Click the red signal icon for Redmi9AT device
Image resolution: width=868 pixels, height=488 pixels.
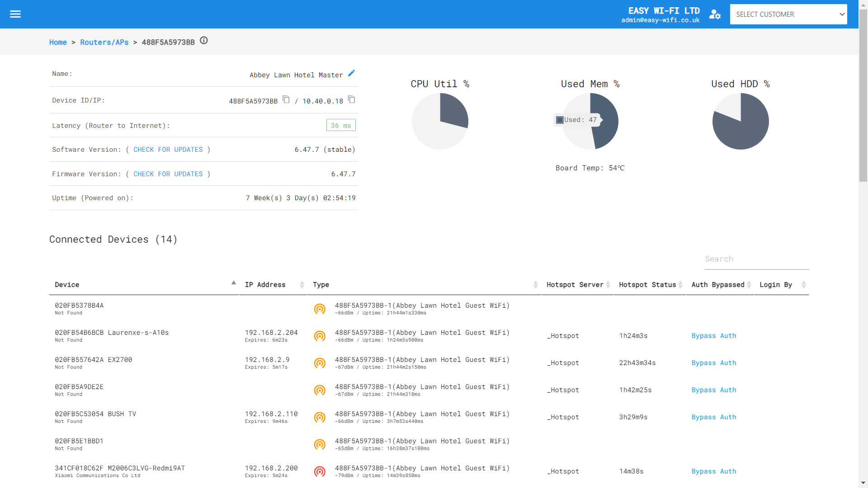pyautogui.click(x=320, y=471)
